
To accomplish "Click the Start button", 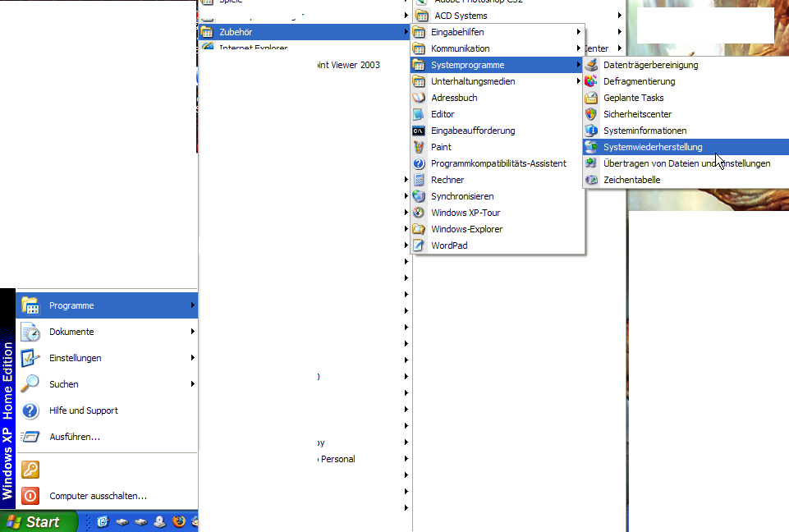I will click(x=39, y=522).
